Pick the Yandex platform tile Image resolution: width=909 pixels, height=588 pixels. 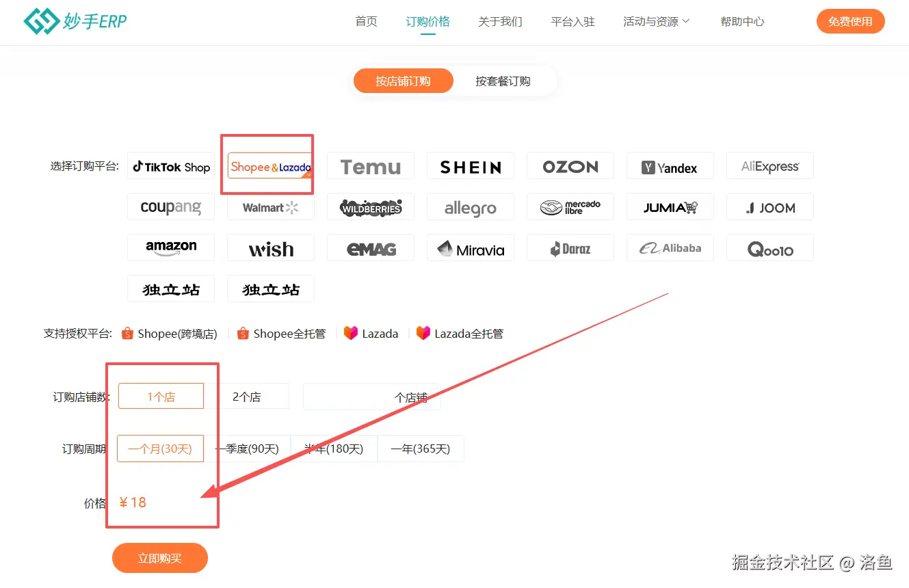670,166
